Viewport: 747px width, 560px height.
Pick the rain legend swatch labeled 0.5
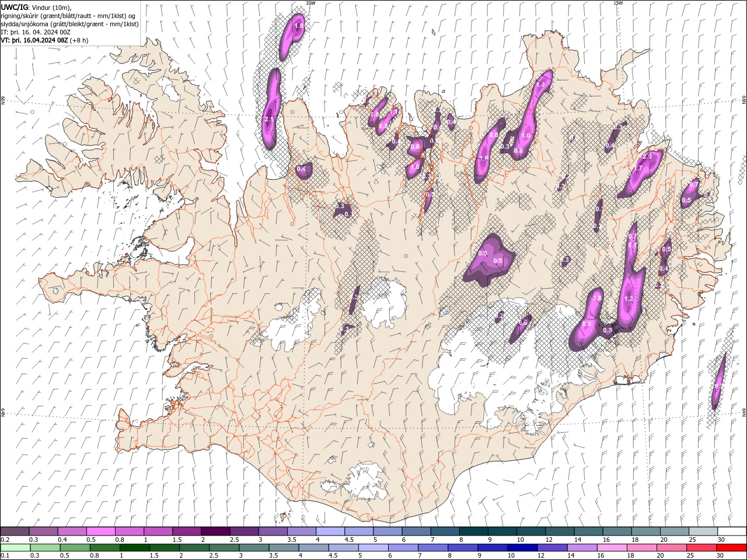(x=75, y=548)
